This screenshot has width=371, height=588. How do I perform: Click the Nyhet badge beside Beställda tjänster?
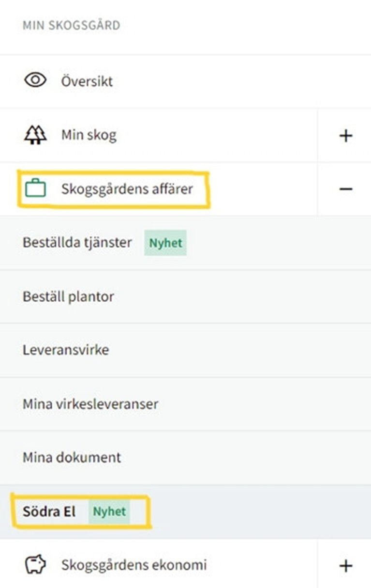click(165, 243)
